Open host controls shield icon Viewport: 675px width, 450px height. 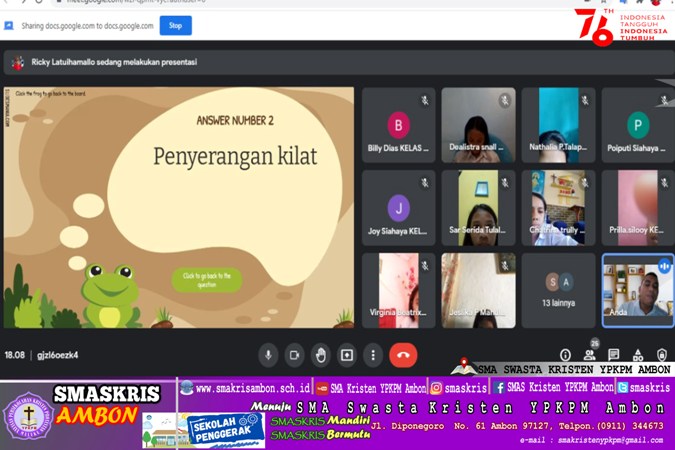point(662,355)
